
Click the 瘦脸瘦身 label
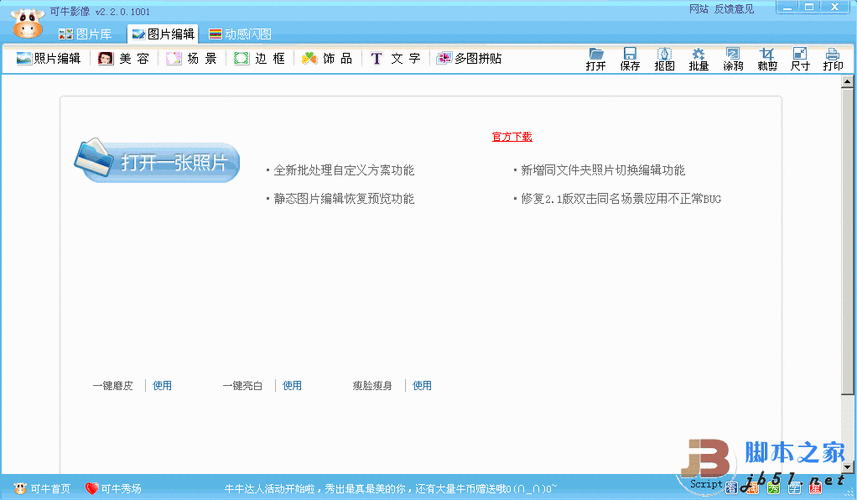(x=372, y=385)
